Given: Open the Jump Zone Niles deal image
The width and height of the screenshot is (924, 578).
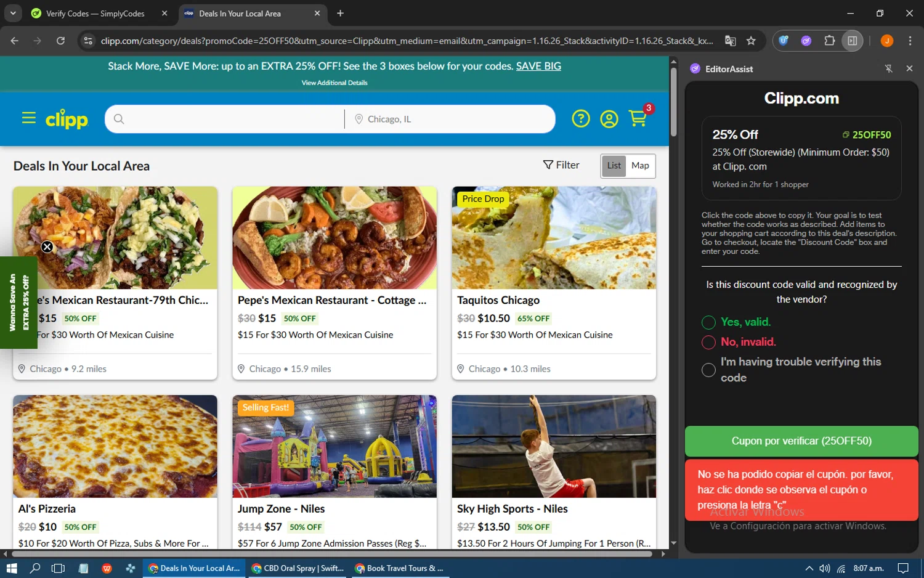Looking at the screenshot, I should click(x=334, y=446).
